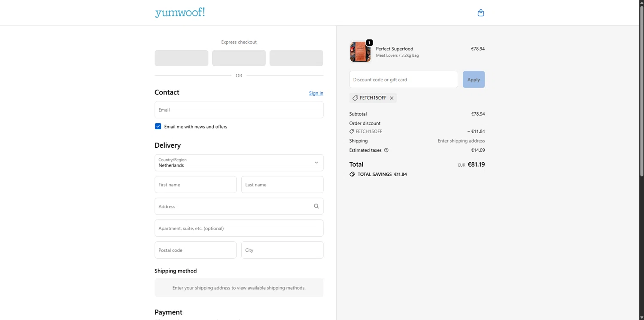The height and width of the screenshot is (320, 644).
Task: Click the Meat Lovers / 3.2kg Bag text
Action: 397,55
